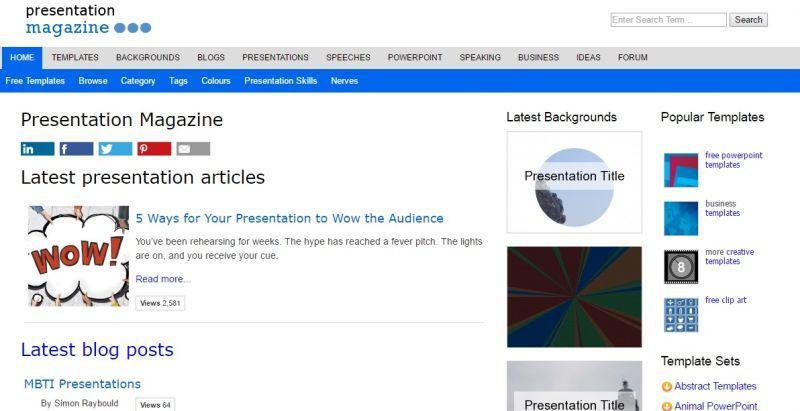The image size is (800, 411).
Task: Select the Forum tab in the navigation bar
Action: (x=633, y=58)
